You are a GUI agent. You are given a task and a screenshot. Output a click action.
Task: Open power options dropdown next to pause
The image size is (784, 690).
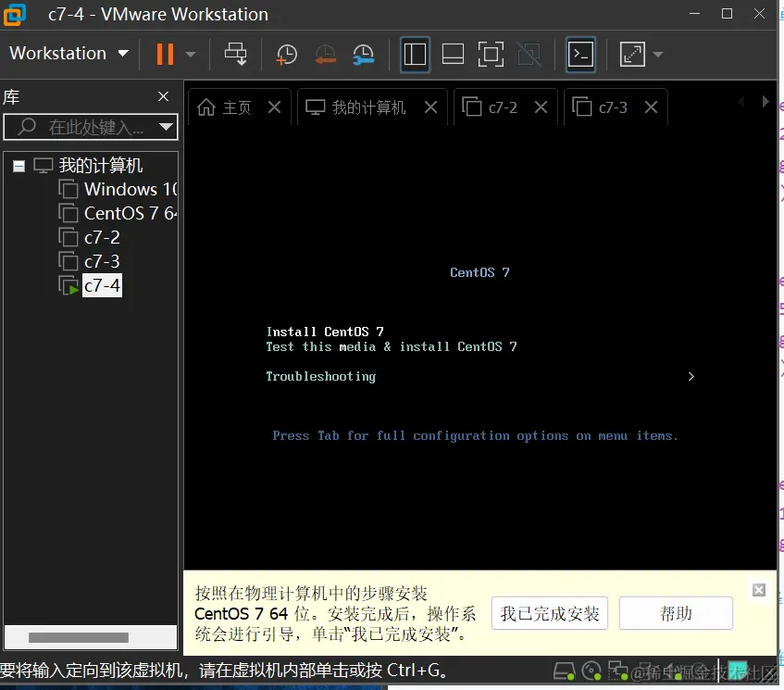(x=191, y=54)
